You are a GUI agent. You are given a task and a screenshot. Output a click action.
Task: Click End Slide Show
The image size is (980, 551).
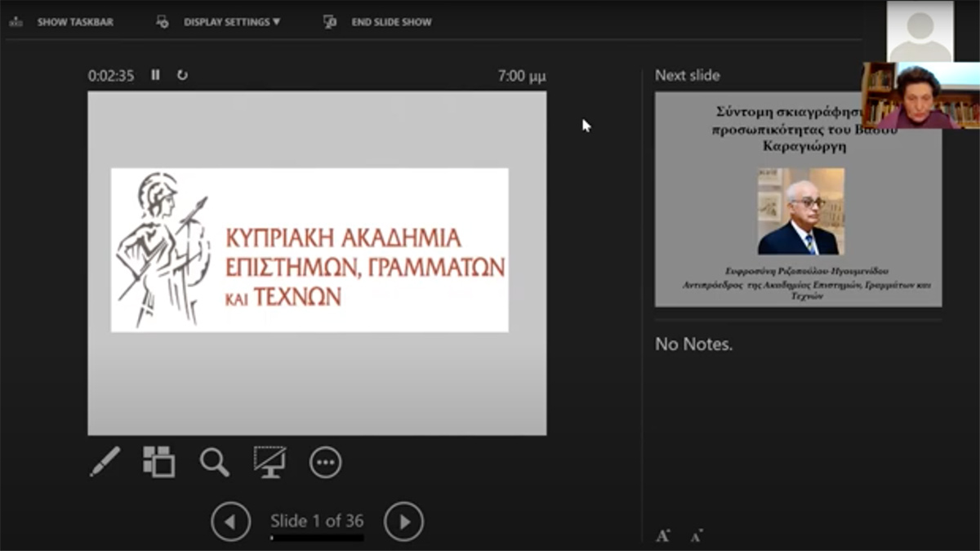391,22
